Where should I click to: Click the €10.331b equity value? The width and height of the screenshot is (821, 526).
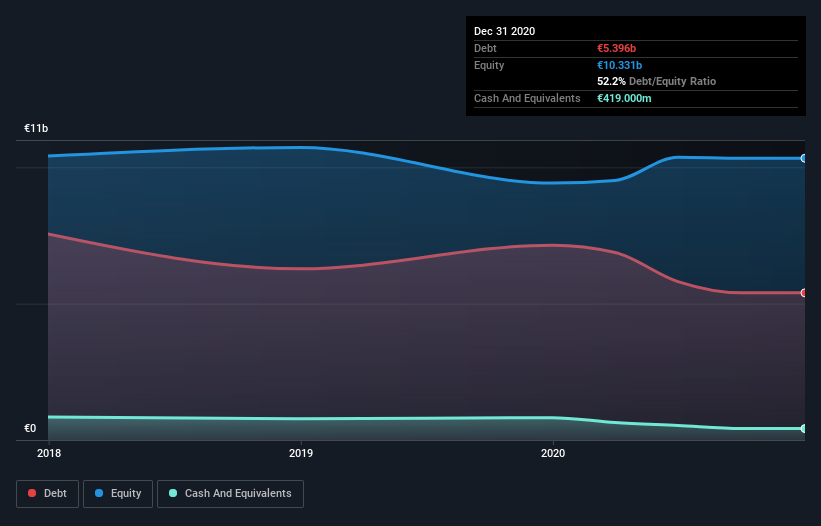click(x=619, y=65)
